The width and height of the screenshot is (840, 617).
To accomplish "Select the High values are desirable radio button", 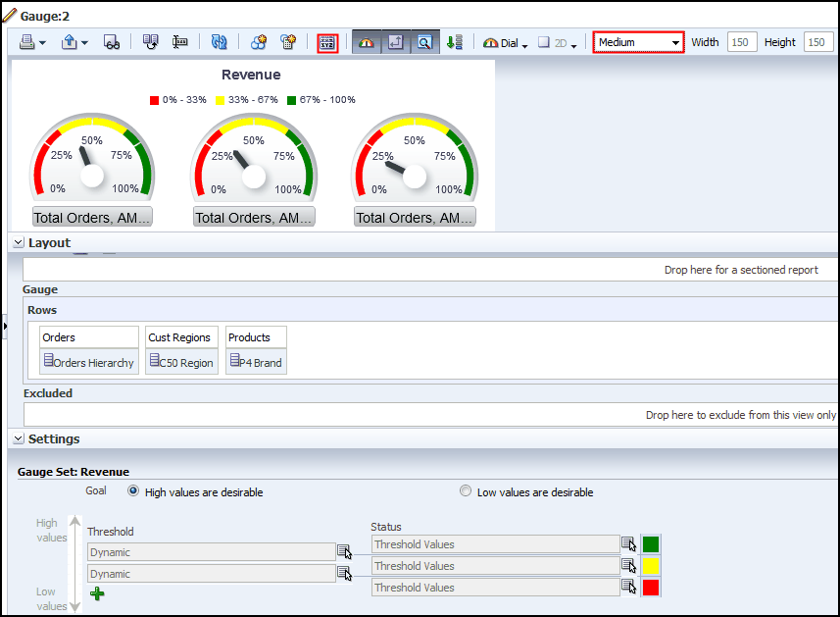I will 132,491.
